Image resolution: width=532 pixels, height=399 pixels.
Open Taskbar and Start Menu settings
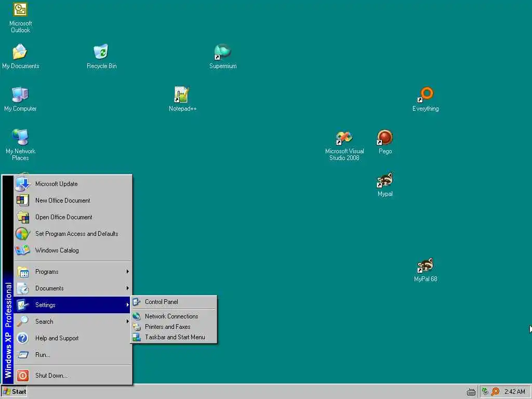pyautogui.click(x=174, y=337)
